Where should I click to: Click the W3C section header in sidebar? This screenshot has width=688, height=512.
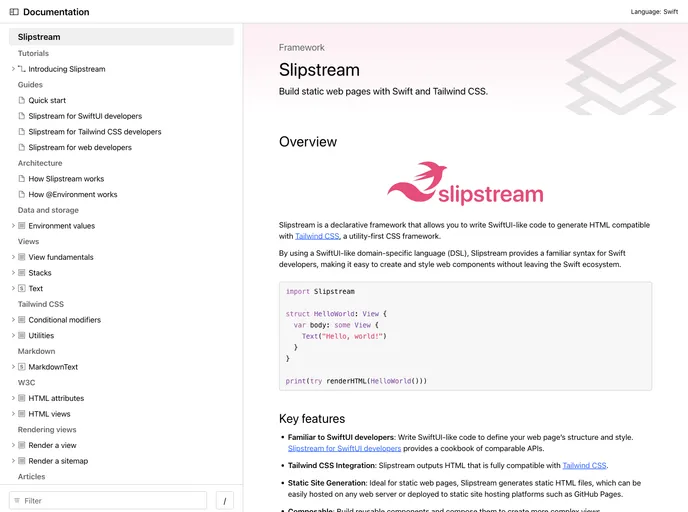(26, 383)
